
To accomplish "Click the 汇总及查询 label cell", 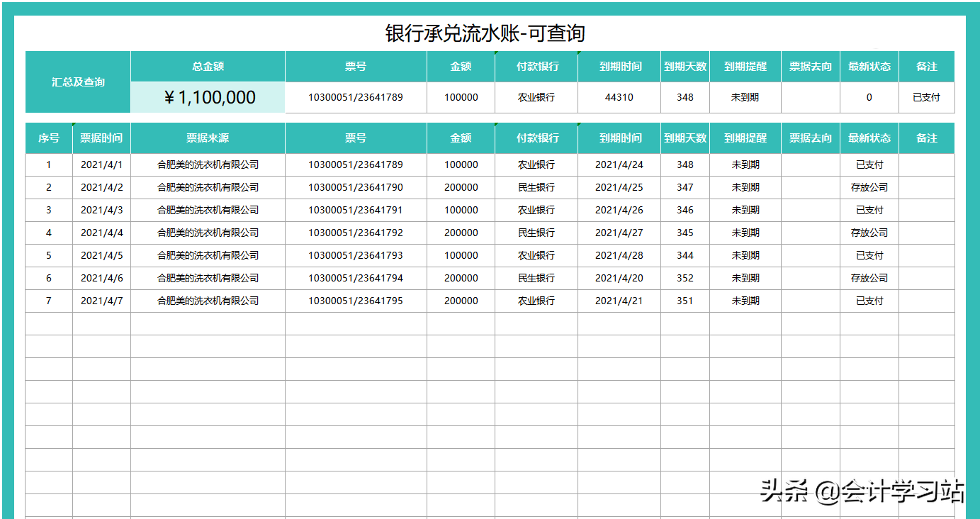I will [78, 82].
